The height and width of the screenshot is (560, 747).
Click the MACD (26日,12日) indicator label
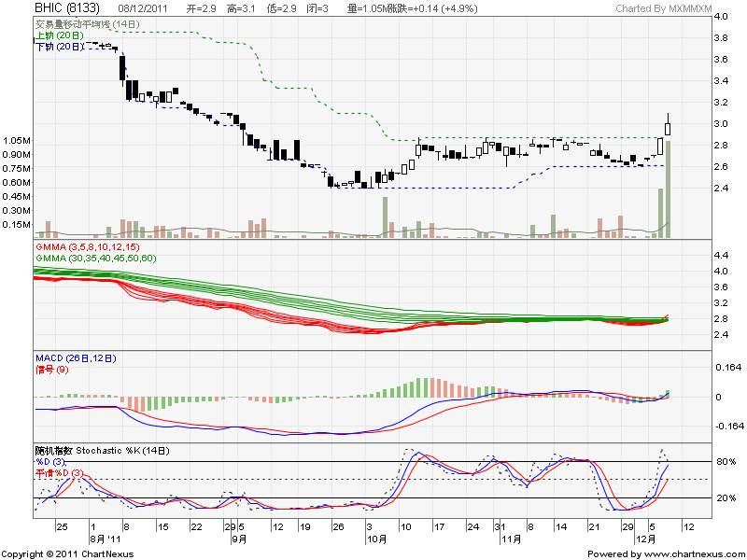(78, 358)
